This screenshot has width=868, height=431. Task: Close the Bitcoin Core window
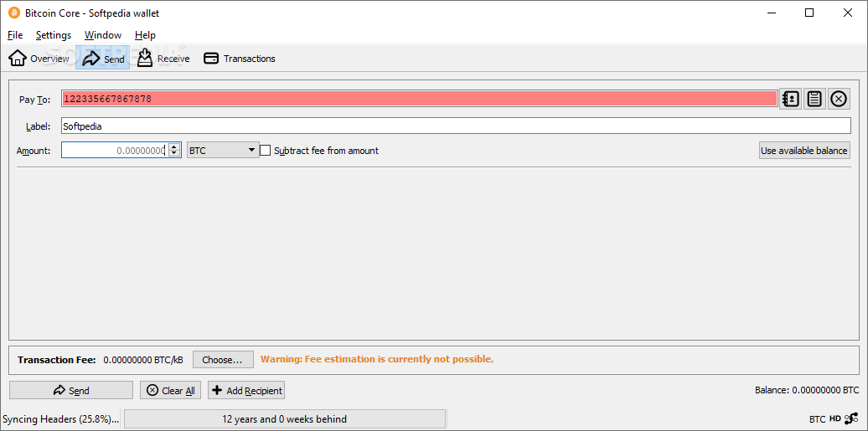848,13
